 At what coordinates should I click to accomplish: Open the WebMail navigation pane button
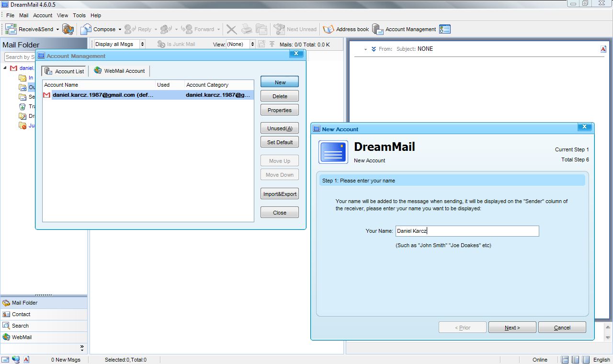[x=44, y=337]
